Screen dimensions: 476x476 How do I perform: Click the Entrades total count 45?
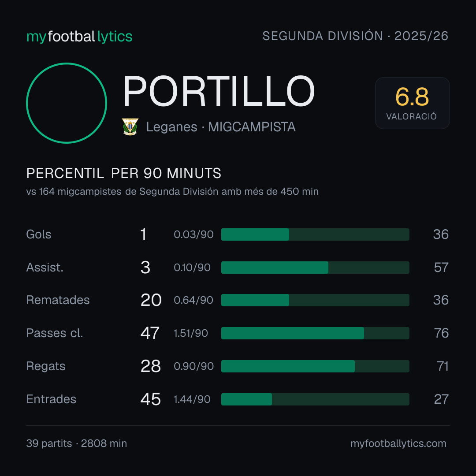pos(150,399)
